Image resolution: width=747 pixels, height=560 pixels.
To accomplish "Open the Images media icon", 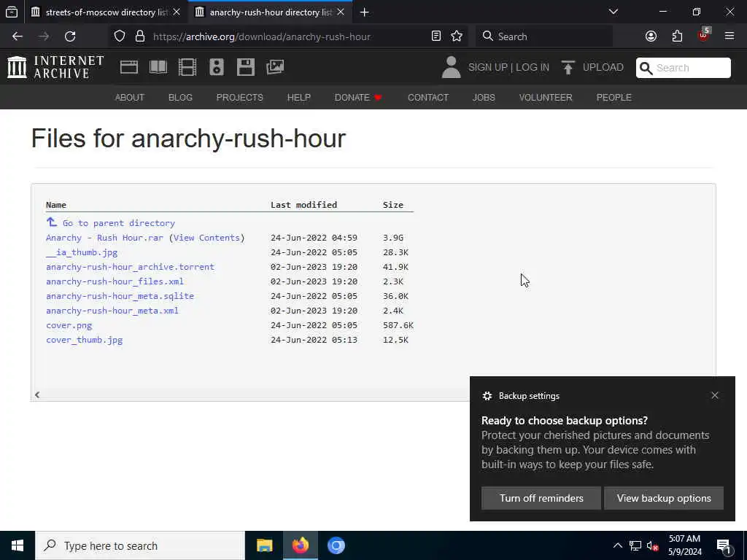I will [x=275, y=67].
